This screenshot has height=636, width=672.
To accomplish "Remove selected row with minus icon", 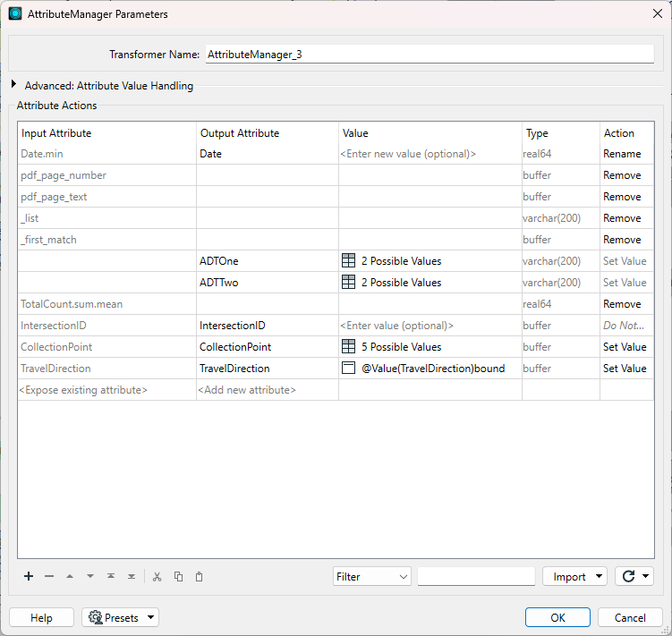I will [49, 576].
